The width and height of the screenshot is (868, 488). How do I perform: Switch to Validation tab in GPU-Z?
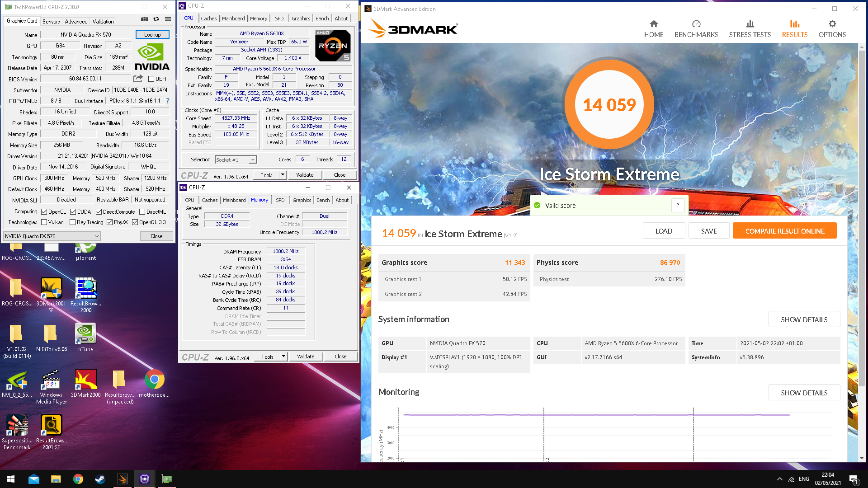point(103,22)
